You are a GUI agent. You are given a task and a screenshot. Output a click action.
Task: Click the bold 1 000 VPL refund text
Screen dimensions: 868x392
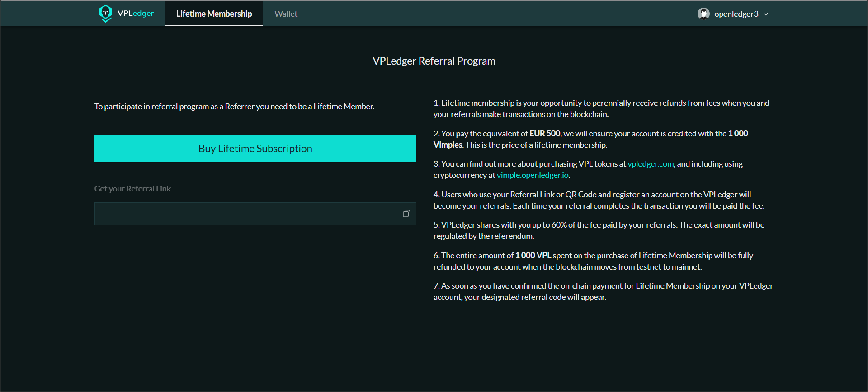click(x=533, y=256)
